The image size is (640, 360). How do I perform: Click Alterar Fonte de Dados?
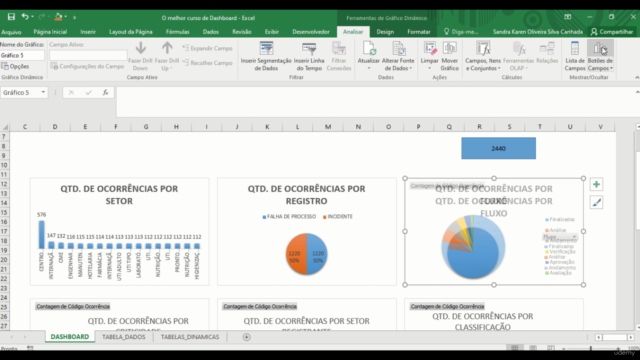pos(398,56)
